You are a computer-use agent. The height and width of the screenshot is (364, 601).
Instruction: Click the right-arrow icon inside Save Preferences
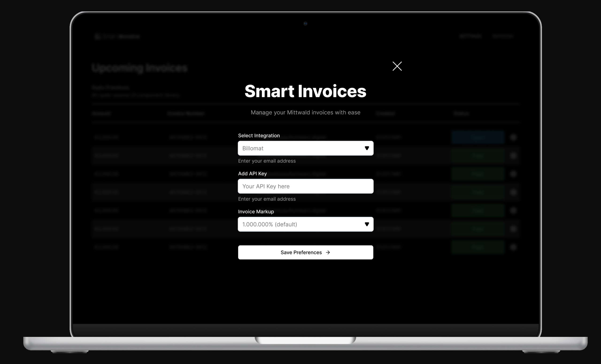328,252
